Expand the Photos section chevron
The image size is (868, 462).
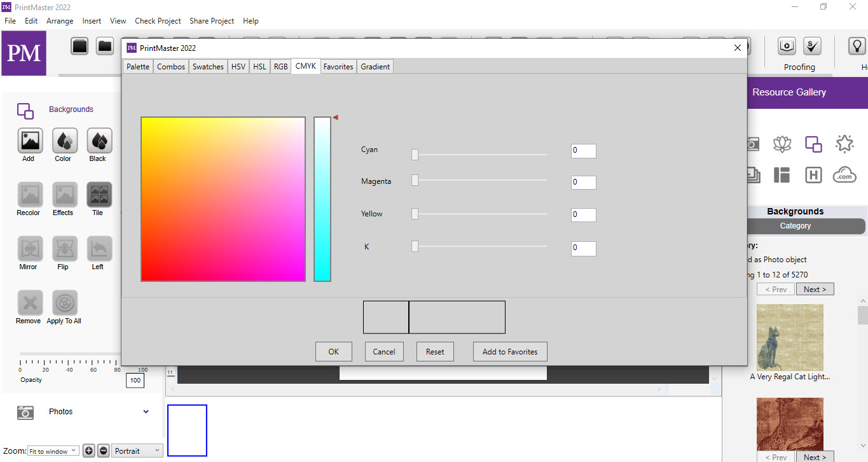click(146, 412)
